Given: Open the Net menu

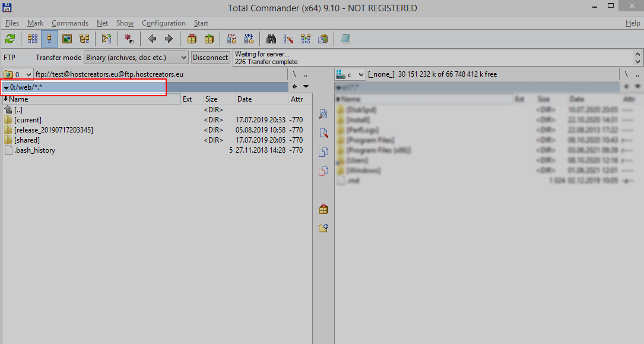Looking at the screenshot, I should tap(102, 23).
